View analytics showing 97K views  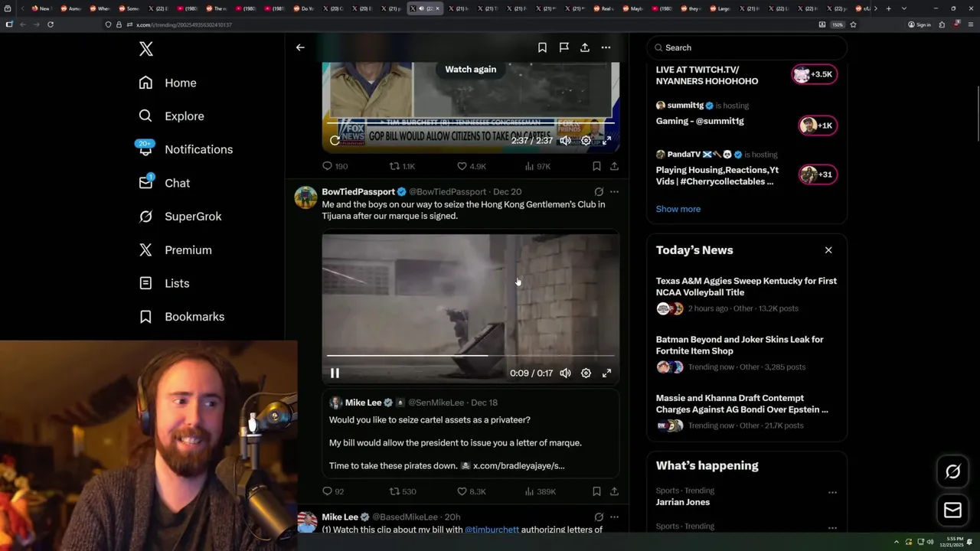tap(537, 166)
